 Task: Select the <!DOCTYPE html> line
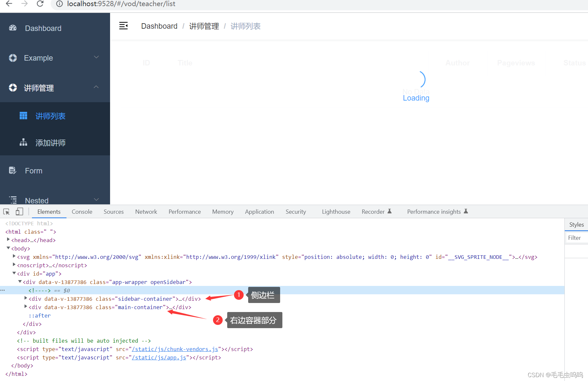point(29,223)
